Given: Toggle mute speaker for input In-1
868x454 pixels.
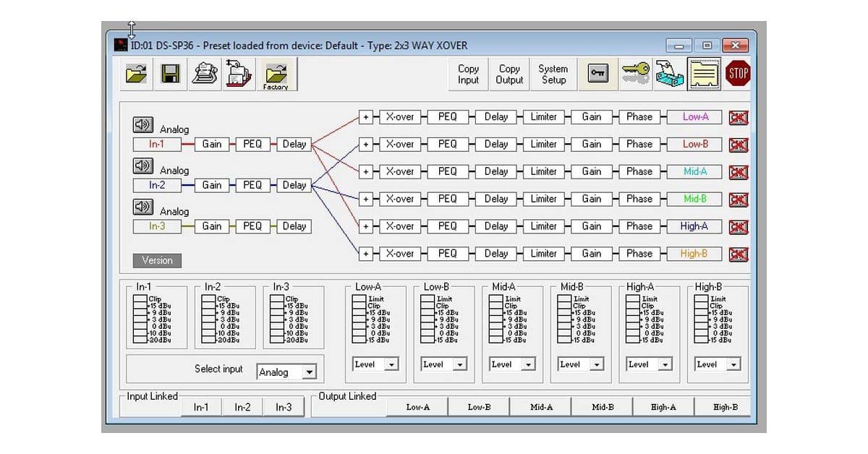Looking at the screenshot, I should pos(142,125).
